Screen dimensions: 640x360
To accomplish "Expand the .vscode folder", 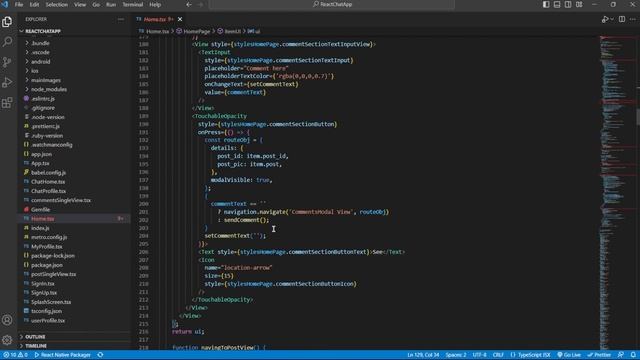I will pyautogui.click(x=40, y=52).
